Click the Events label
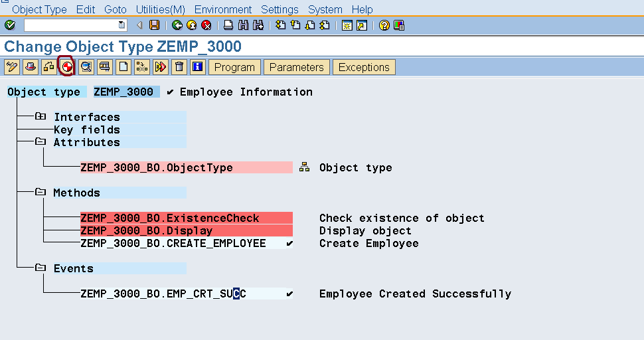The height and width of the screenshot is (340, 644). point(74,268)
